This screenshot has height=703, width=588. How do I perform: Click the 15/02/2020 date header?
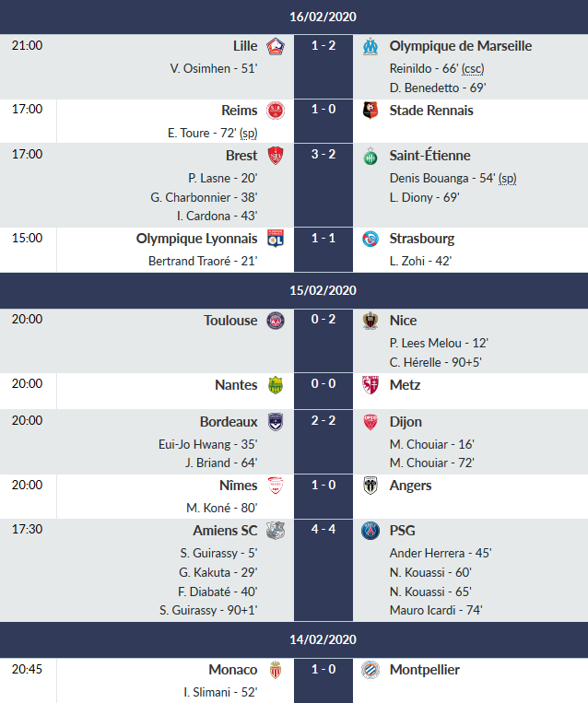coord(323,290)
